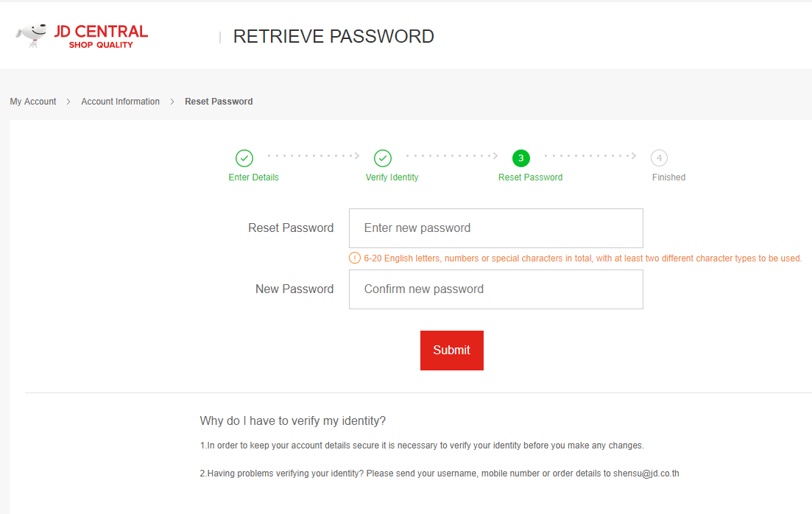Submit the new password form
Viewport: 812px width, 514px height.
pos(451,351)
